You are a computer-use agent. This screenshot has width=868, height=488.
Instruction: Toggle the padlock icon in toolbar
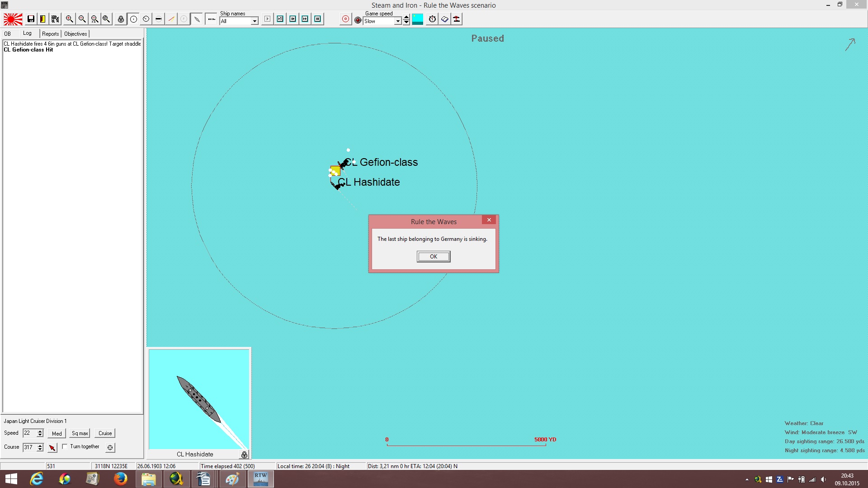(x=121, y=19)
